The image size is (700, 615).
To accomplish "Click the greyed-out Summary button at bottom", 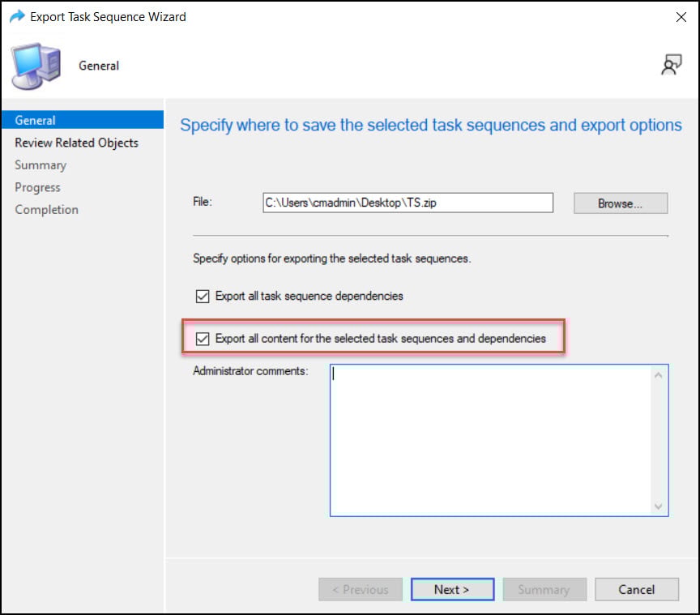I will pos(544,589).
